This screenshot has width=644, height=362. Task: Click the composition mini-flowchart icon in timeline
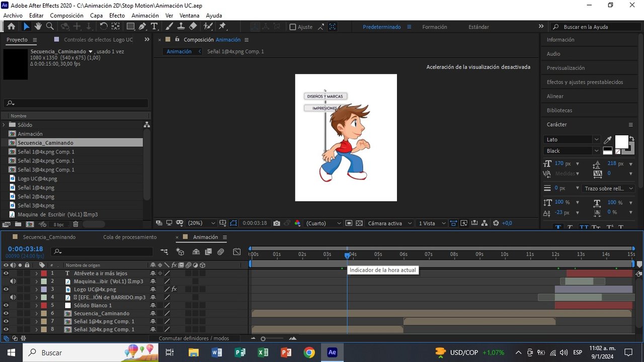tap(165, 251)
